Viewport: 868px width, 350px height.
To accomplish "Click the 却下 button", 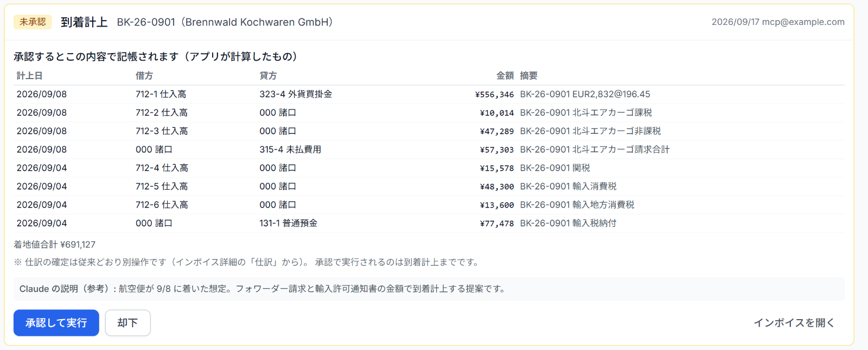I will click(x=128, y=323).
